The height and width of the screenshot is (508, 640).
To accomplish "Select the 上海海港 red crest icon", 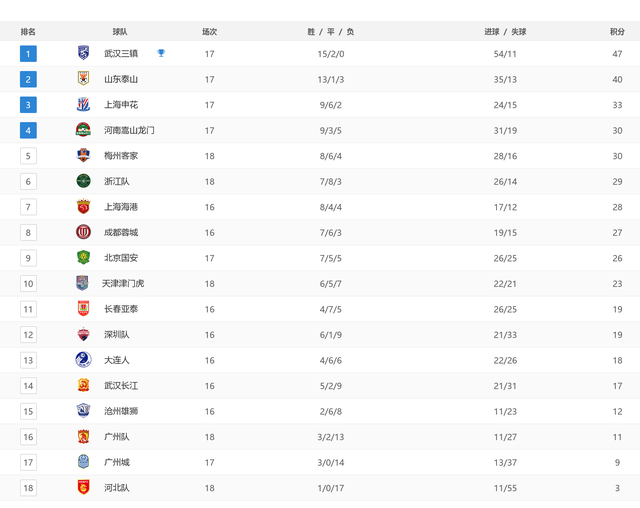I will coord(83,206).
